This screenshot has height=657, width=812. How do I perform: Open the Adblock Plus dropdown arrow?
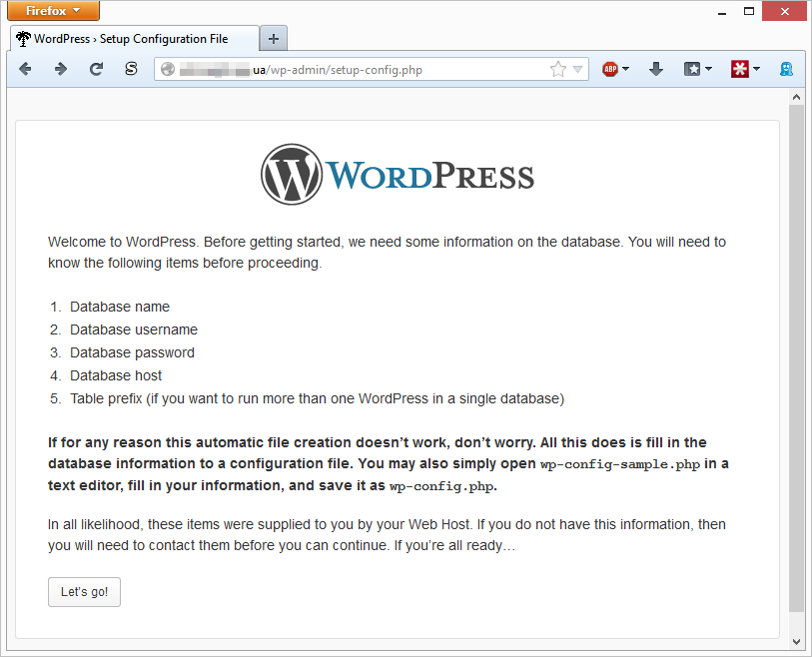click(x=625, y=69)
